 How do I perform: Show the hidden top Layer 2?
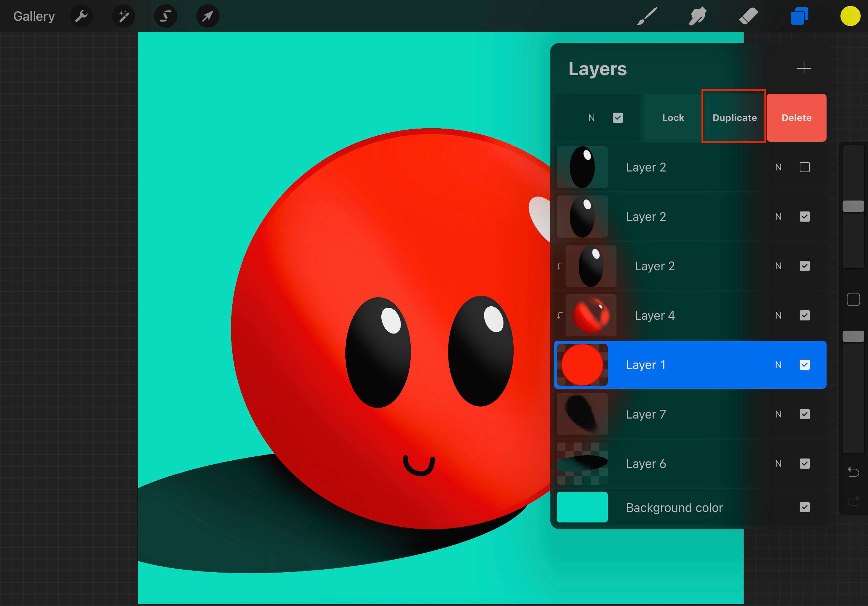[804, 167]
